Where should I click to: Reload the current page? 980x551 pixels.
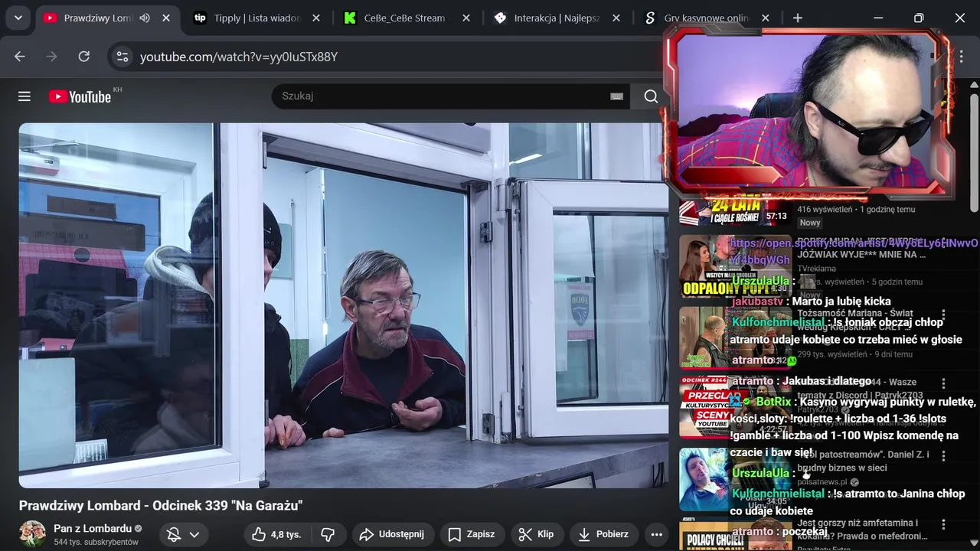84,57
